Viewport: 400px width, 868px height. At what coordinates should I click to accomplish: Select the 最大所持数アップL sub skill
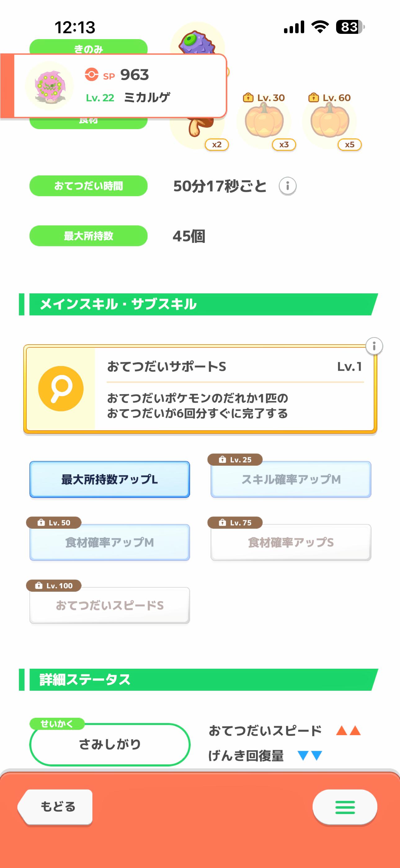[x=109, y=479]
